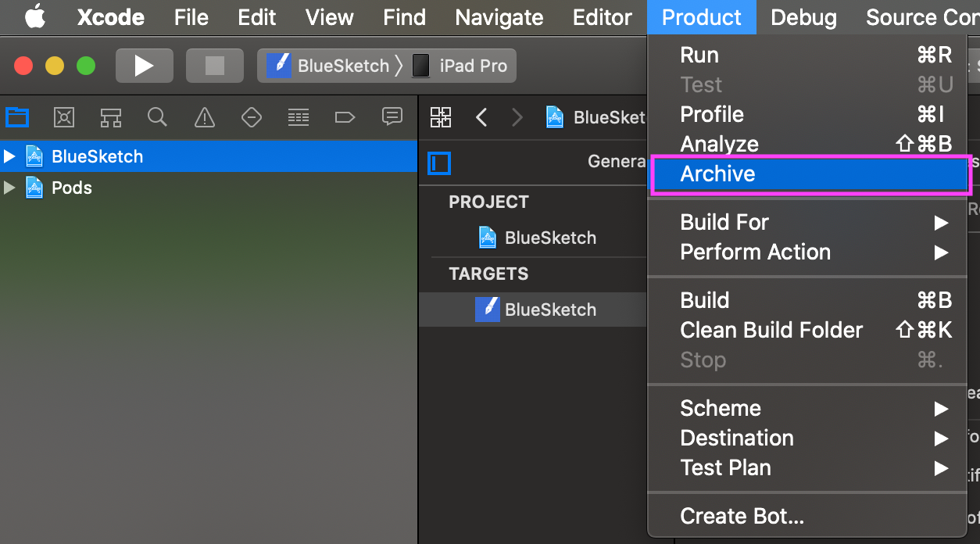980x544 pixels.
Task: Expand the Pods project disclosure triangle
Action: click(x=10, y=188)
